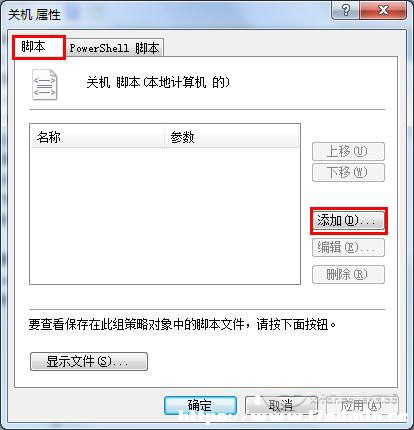This screenshot has width=414, height=430.
Task: Click the 删除(R) button
Action: point(348,274)
